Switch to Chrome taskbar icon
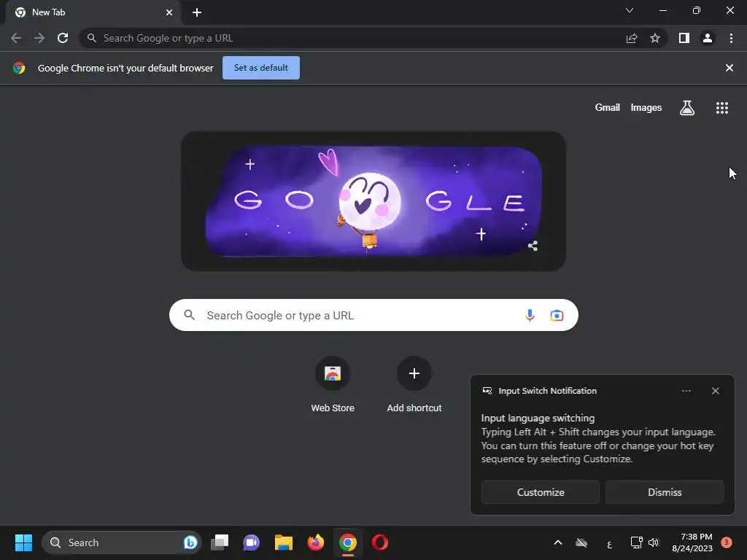 click(x=348, y=542)
